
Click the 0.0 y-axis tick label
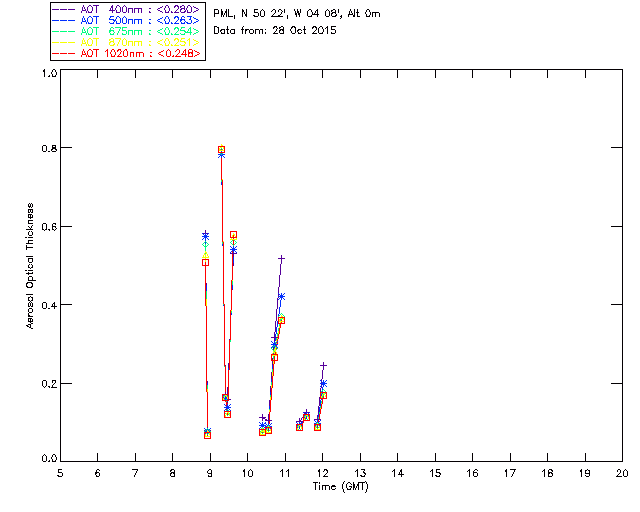[49, 458]
